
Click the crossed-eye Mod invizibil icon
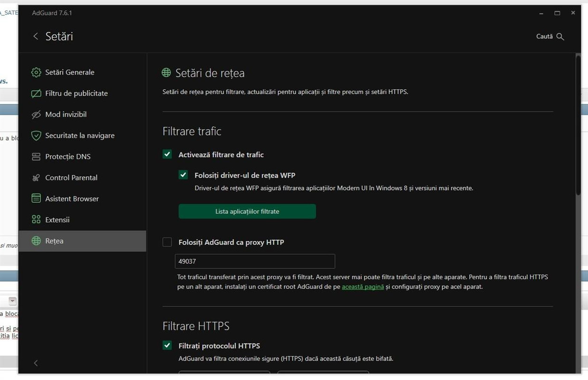tap(36, 114)
